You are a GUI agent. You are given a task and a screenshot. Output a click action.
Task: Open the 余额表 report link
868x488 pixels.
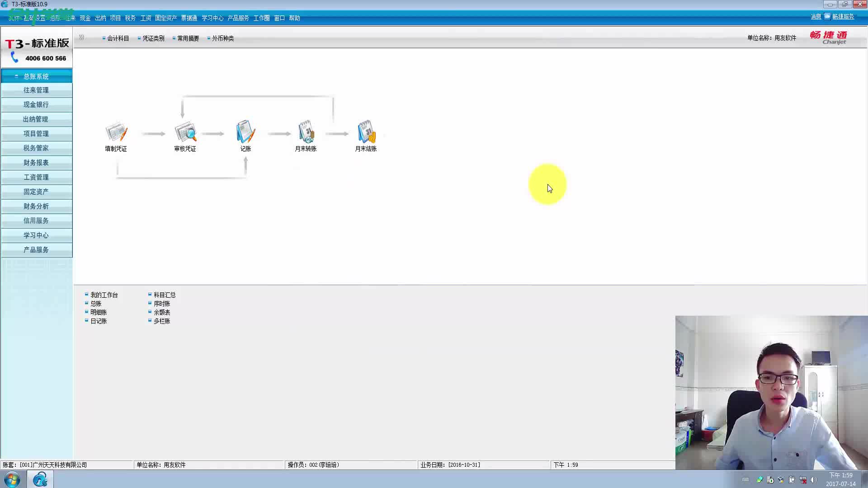coord(162,312)
